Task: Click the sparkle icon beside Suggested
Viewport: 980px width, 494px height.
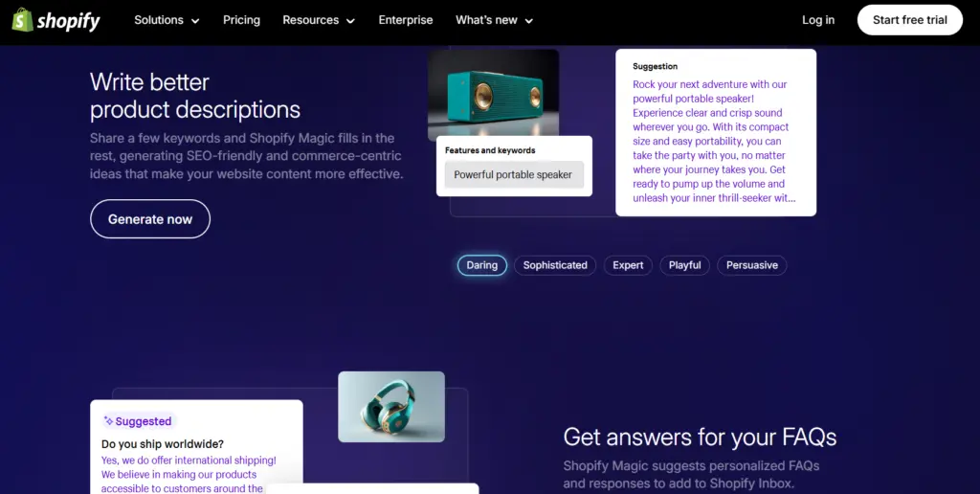Action: click(108, 421)
